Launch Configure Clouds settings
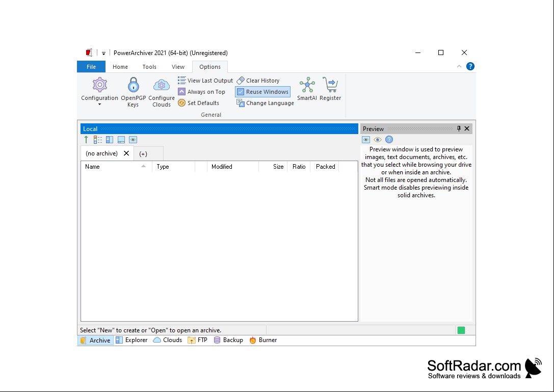The image size is (554, 392). tap(162, 85)
